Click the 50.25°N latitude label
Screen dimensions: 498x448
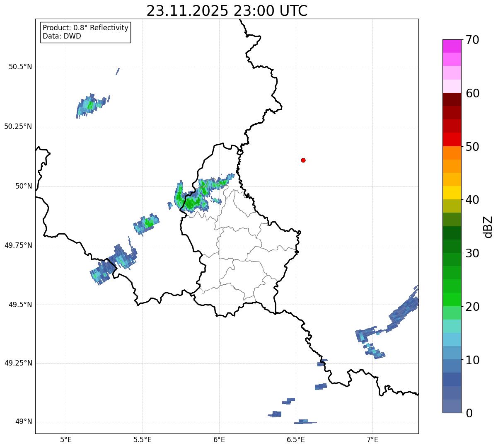coord(18,126)
